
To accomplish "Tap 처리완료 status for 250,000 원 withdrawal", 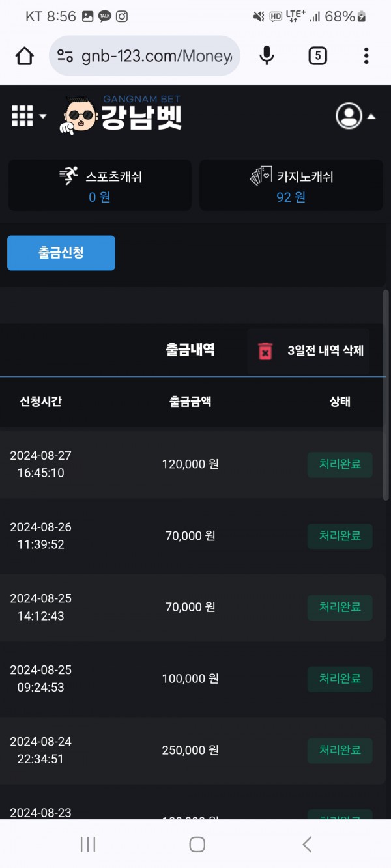I will click(x=340, y=750).
